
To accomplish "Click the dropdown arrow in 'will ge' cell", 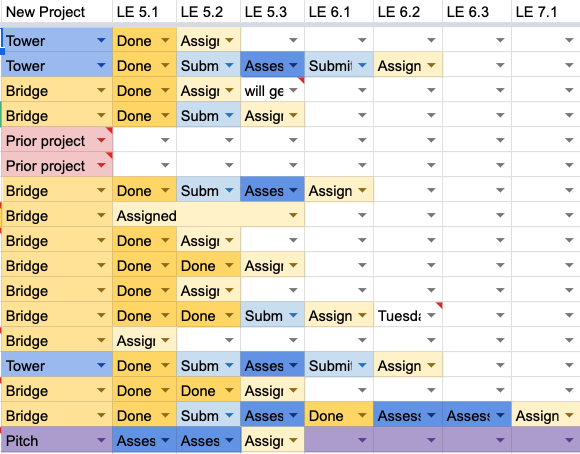I will coord(293,90).
